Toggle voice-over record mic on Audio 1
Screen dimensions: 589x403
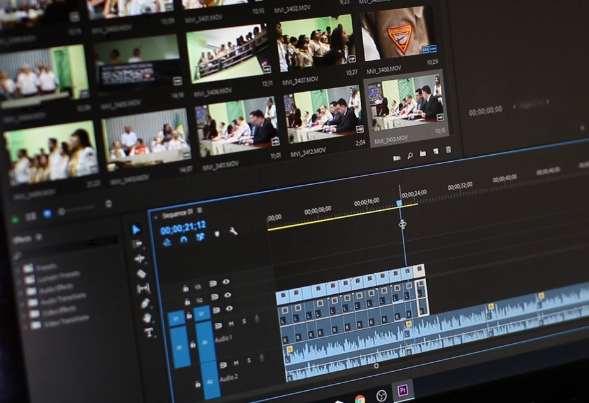(x=257, y=318)
